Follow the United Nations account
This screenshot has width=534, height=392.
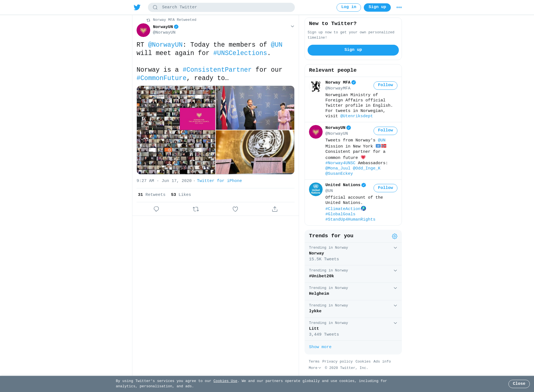385,188
